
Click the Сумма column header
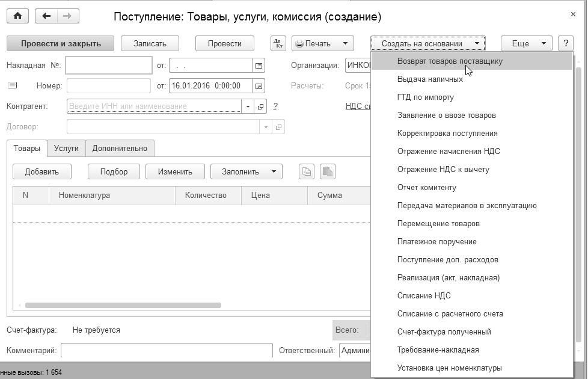(x=339, y=196)
